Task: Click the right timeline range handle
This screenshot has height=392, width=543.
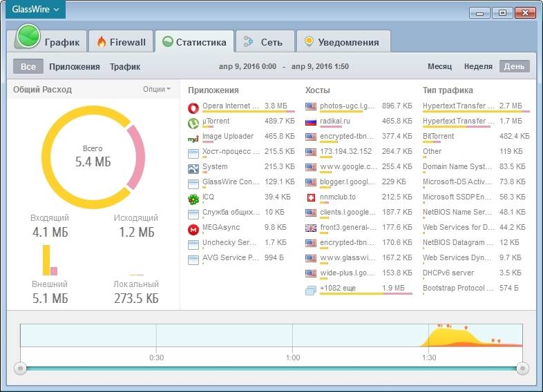Action: (522, 369)
